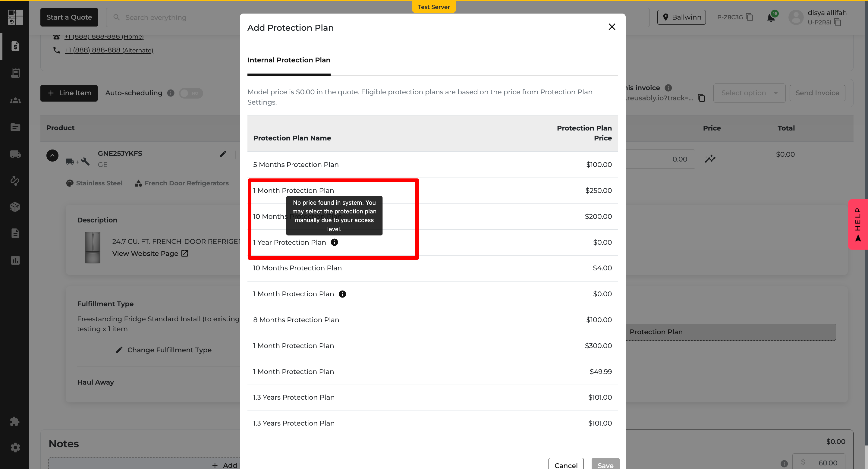The image size is (868, 469).
Task: Click the Auto-scheduling info icon
Action: (171, 93)
